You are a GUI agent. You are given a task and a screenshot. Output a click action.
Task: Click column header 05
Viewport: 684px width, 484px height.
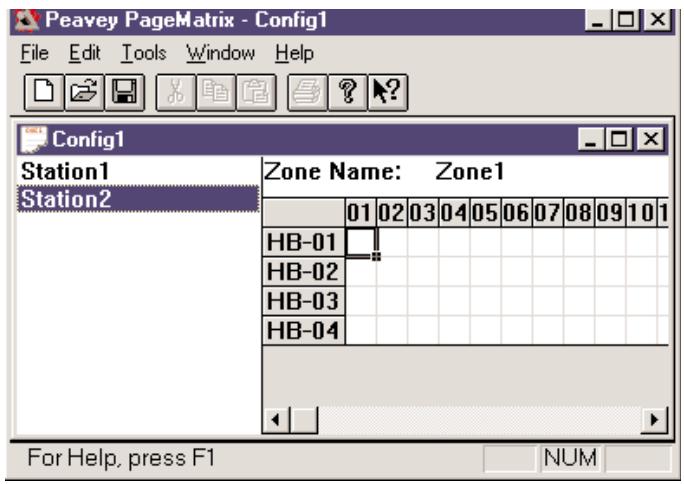(x=486, y=213)
